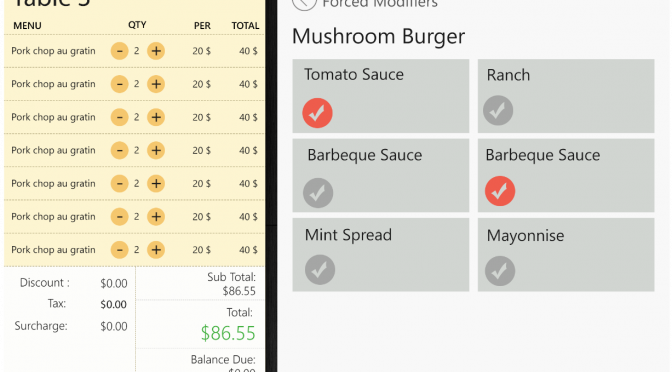Uncheck the Tomato Sauce checkmark

tap(318, 113)
